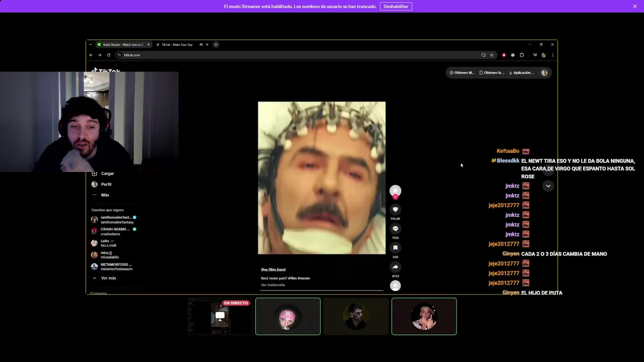Click the install app icon in address bar
The image size is (644, 362).
click(484, 55)
